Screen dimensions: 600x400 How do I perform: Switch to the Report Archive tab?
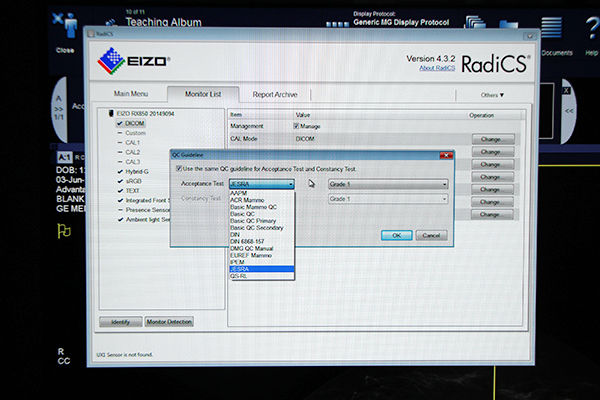(274, 94)
